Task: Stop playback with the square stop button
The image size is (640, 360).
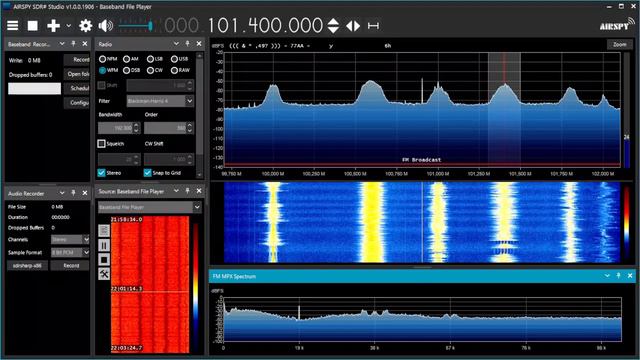Action: pos(33,26)
